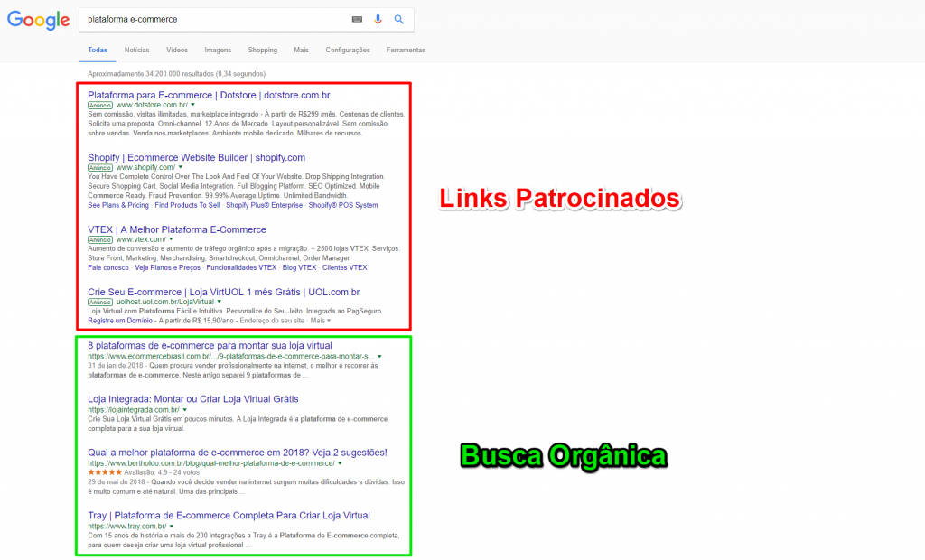925x560 pixels.
Task: Open the Google logo homepage link
Action: pyautogui.click(x=38, y=20)
